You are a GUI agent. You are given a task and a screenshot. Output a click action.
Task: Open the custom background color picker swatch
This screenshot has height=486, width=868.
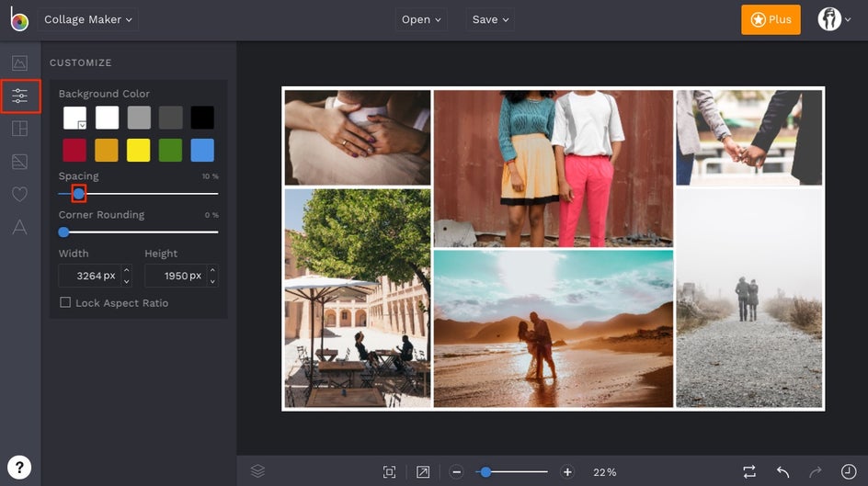coord(74,118)
